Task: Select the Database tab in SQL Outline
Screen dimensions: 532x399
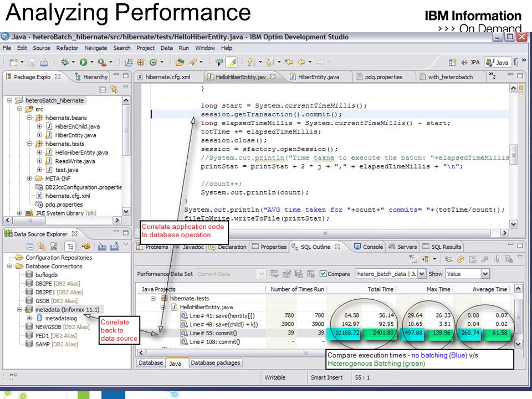Action: click(x=151, y=362)
